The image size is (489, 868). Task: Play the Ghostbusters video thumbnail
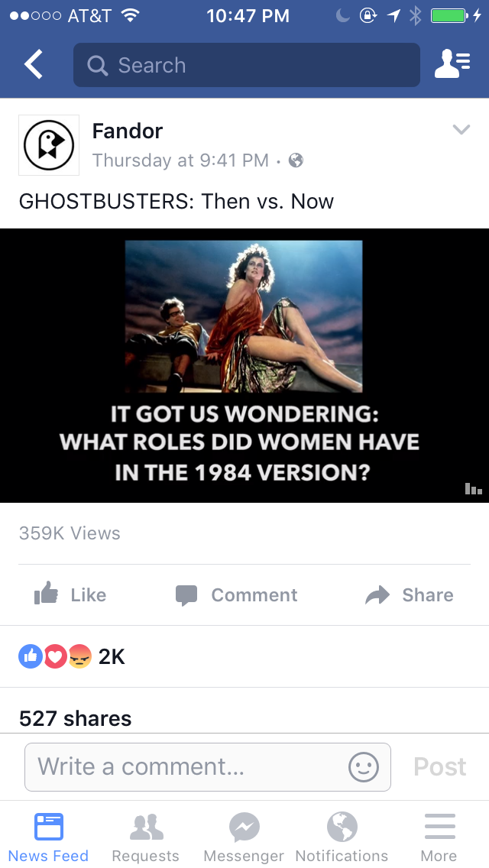[244, 365]
